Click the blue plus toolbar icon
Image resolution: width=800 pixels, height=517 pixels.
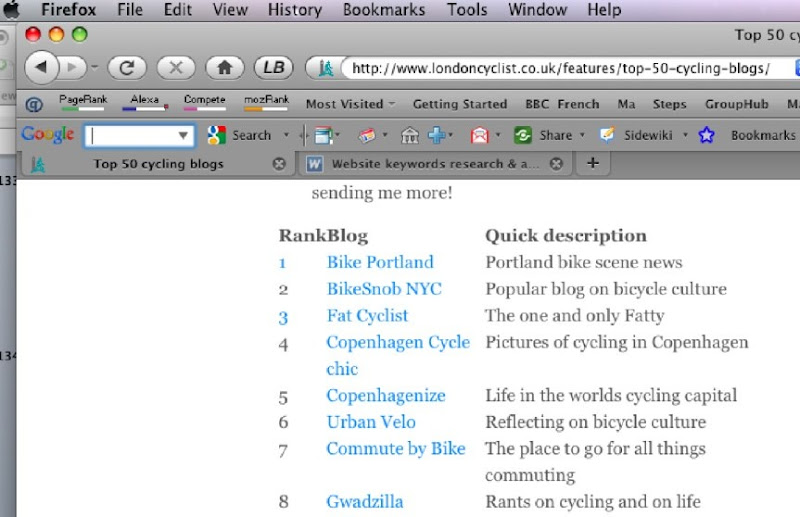pos(437,135)
